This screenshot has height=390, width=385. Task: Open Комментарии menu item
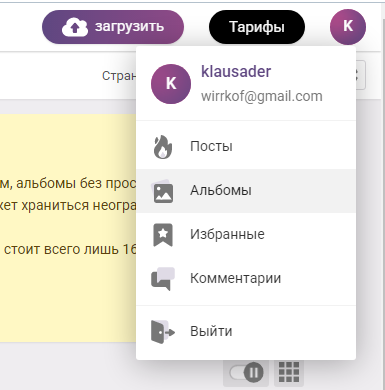coord(246,278)
